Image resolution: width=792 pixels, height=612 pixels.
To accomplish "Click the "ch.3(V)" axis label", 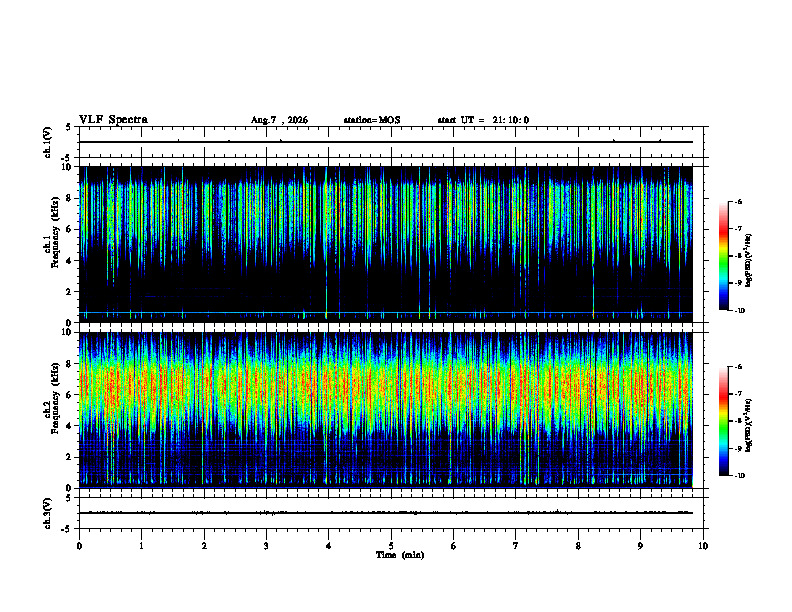I will pos(47,513).
